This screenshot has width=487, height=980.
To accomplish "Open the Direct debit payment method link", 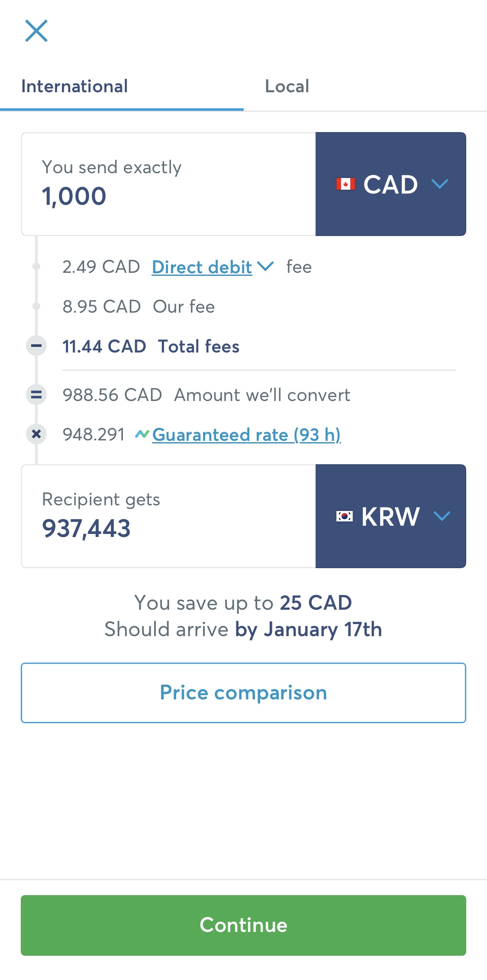I will click(x=202, y=267).
